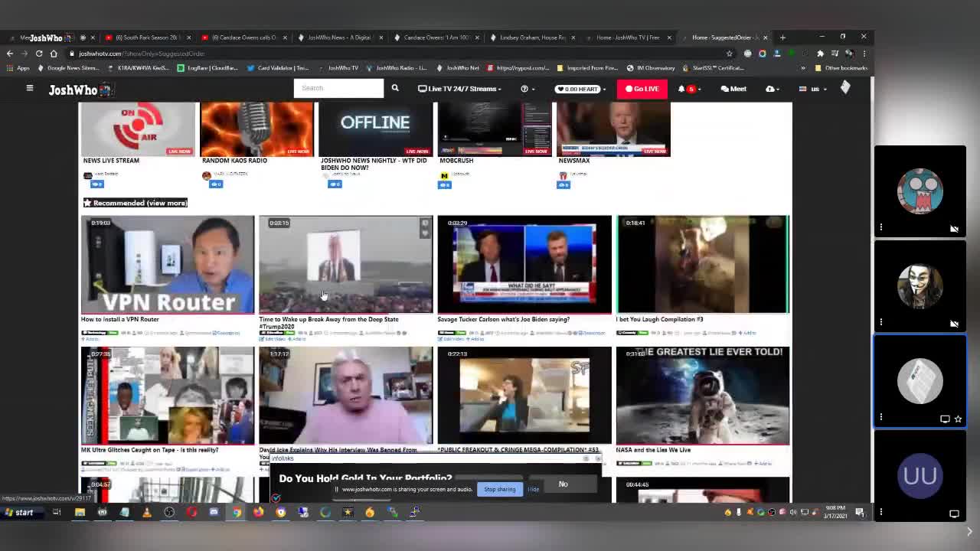Click the Go LIVE button

click(642, 89)
